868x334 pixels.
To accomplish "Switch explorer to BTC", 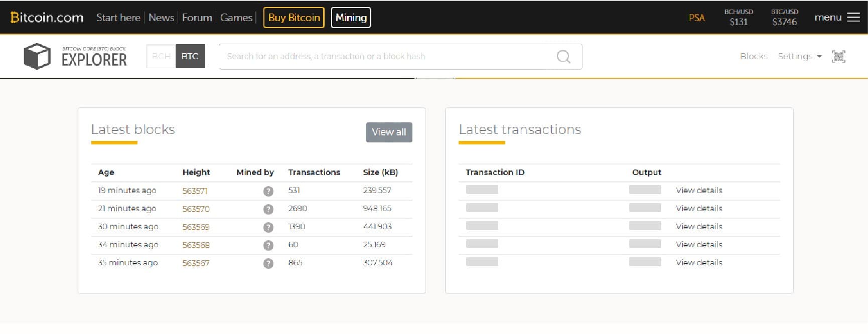I will coord(190,56).
